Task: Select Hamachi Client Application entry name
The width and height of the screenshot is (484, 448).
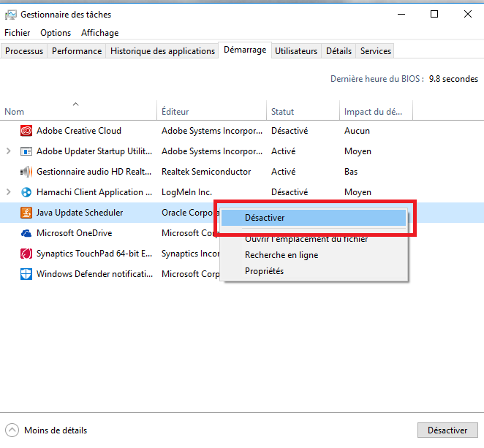Action: pos(94,192)
